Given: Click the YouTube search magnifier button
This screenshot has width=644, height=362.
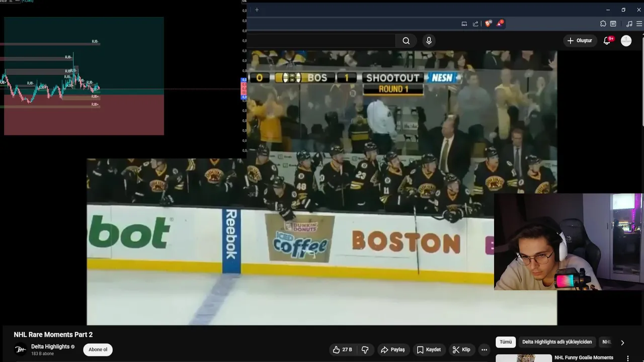Looking at the screenshot, I should click(x=406, y=41).
